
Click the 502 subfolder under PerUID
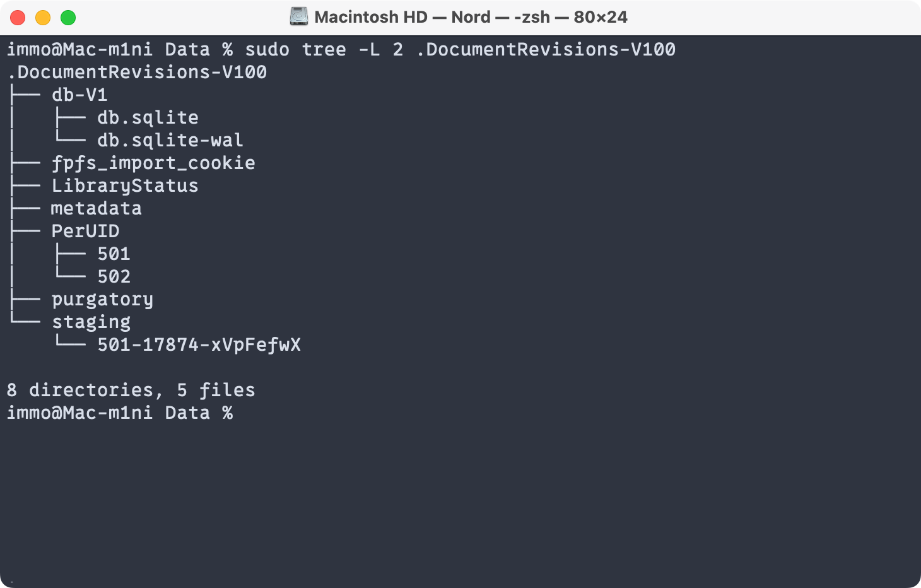[x=114, y=276]
